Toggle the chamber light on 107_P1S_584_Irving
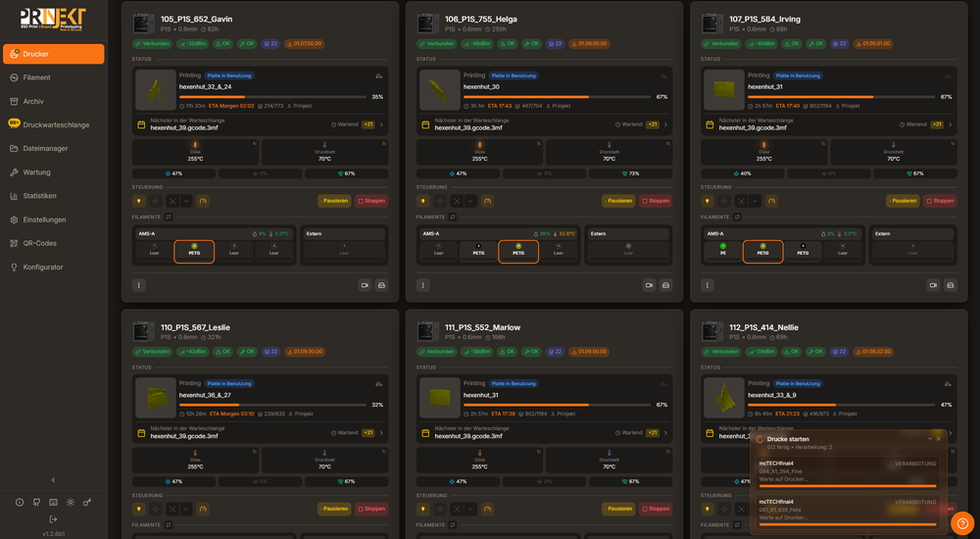This screenshot has height=539, width=980. pyautogui.click(x=708, y=201)
